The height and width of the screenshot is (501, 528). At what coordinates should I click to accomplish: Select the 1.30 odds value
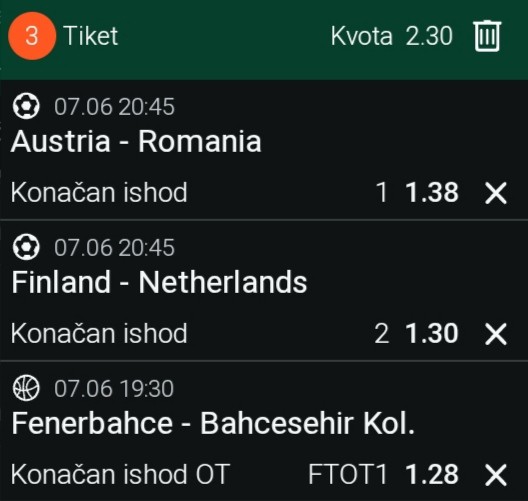[x=432, y=334]
